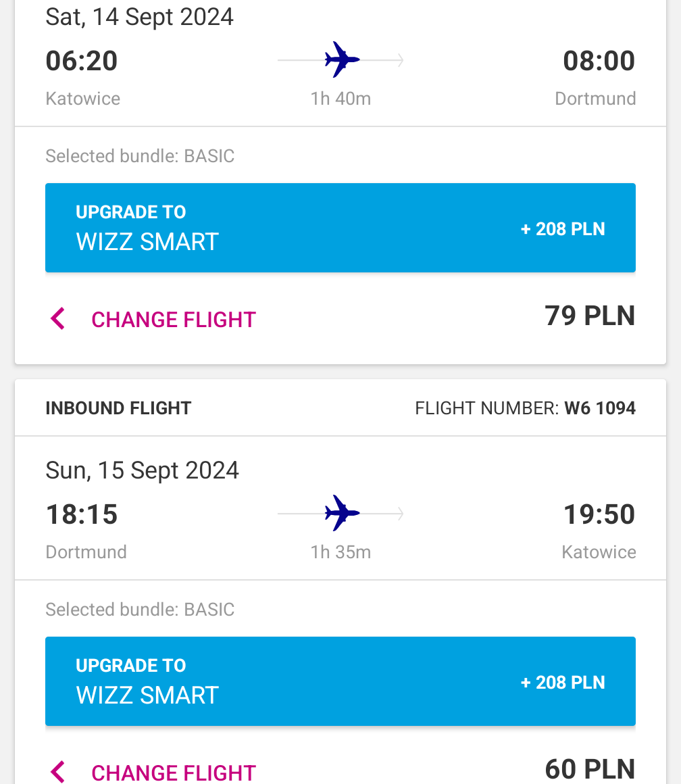Click the inbound back chevron beside Change Flight
The height and width of the screenshot is (784, 681).
[x=58, y=772]
